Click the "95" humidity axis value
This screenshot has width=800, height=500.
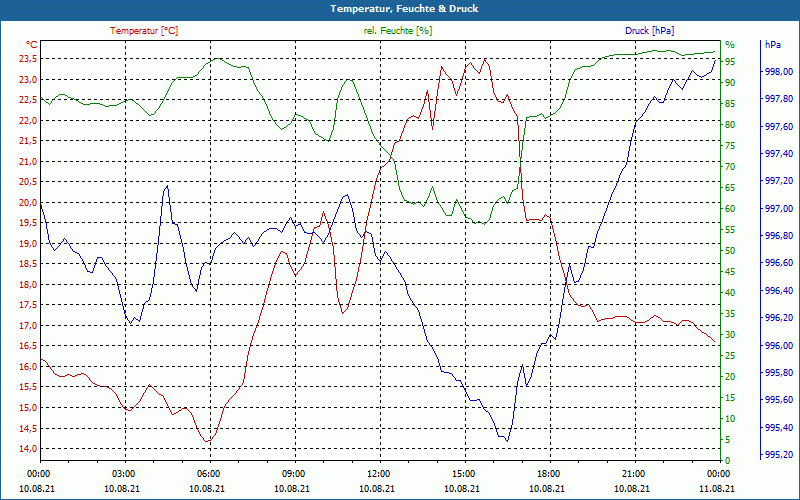(730, 62)
